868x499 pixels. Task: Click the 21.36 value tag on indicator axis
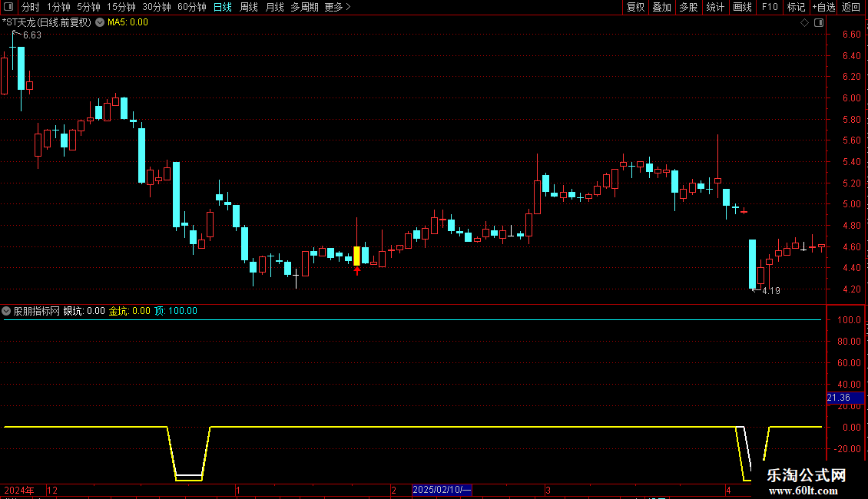845,398
